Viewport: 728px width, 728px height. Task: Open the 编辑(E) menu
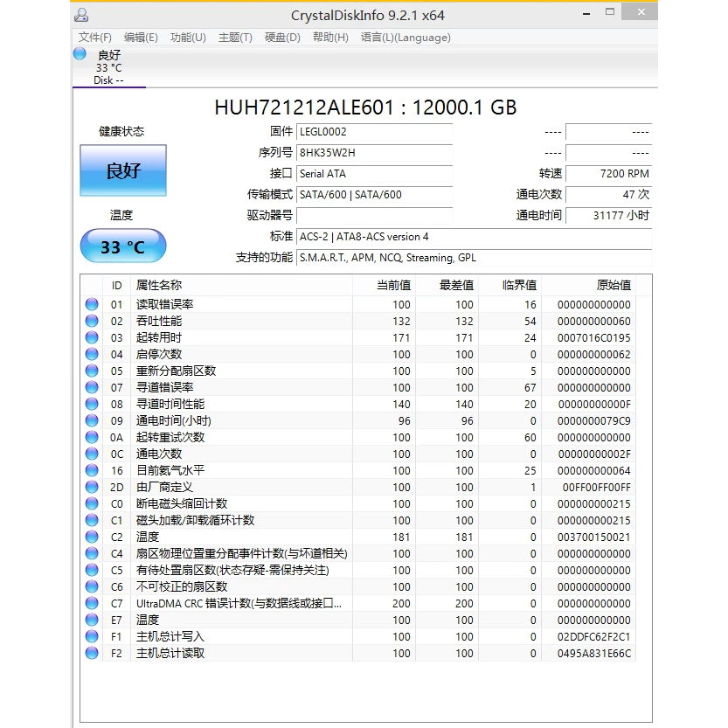click(141, 37)
